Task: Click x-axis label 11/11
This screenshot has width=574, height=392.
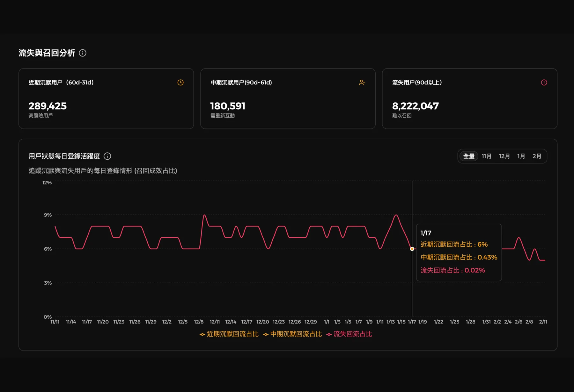Action: [55, 322]
